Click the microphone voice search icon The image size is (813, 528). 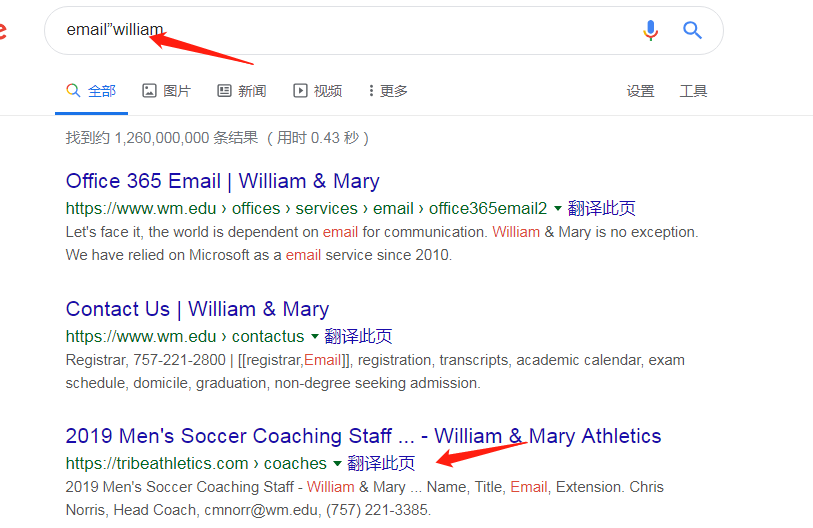(x=650, y=30)
